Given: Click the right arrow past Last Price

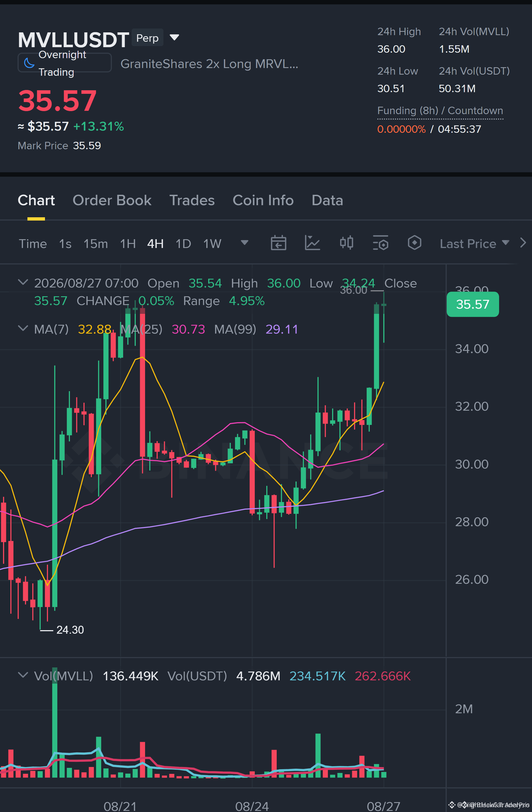Looking at the screenshot, I should coord(523,243).
